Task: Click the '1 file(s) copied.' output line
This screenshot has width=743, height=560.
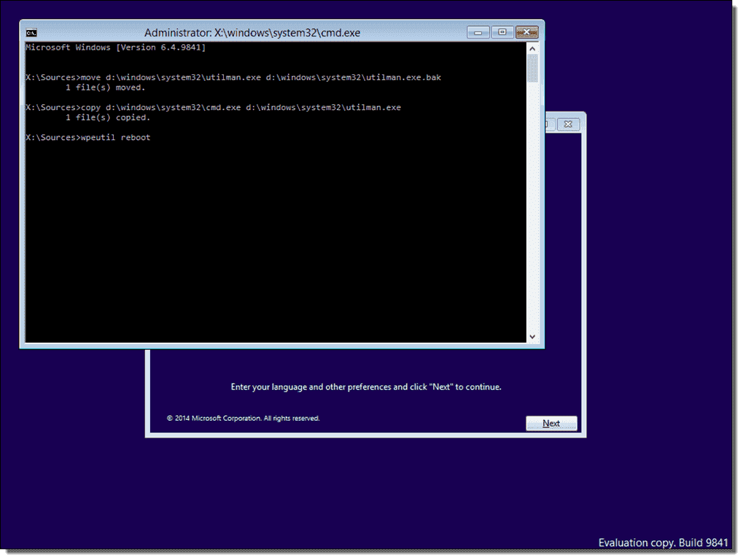Action: tap(107, 117)
